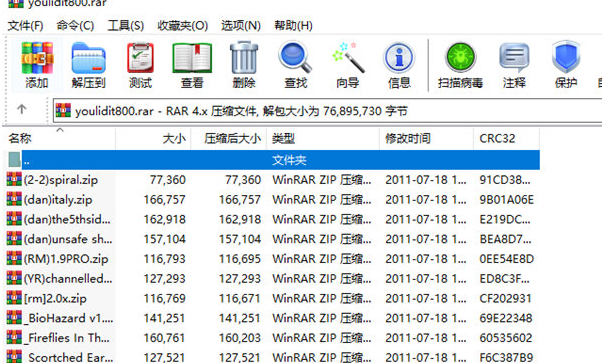Click 扫描病毒 (Scan virus) bug icon
This screenshot has height=363, width=608.
point(460,58)
